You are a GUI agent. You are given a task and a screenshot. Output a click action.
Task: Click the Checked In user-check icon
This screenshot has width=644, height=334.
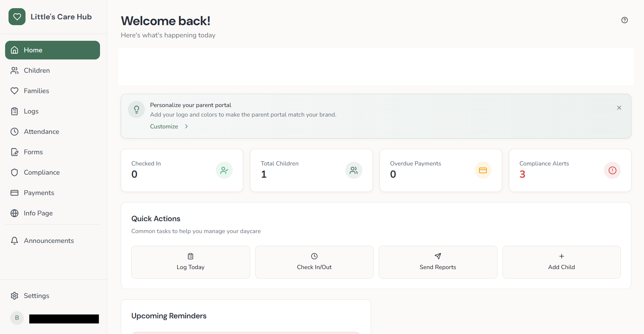coord(224,170)
